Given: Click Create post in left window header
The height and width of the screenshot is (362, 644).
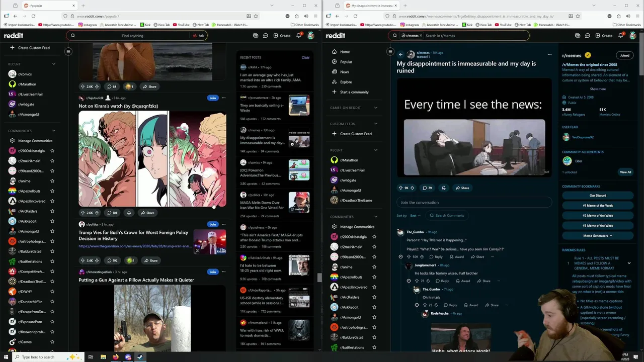Looking at the screenshot, I should pos(282,36).
